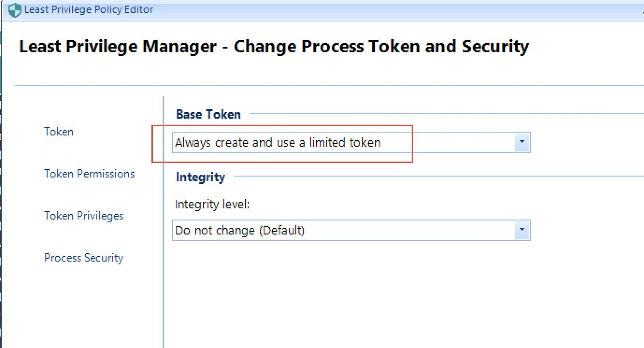644x348 pixels.
Task: Click the Least Privilege Policy Editor window title
Action: click(x=89, y=10)
